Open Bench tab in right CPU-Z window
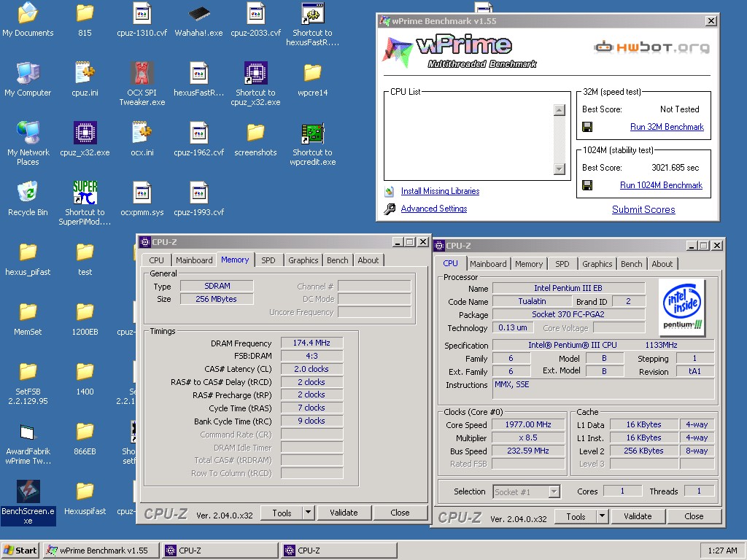Viewport: 747px width, 560px height. [631, 264]
